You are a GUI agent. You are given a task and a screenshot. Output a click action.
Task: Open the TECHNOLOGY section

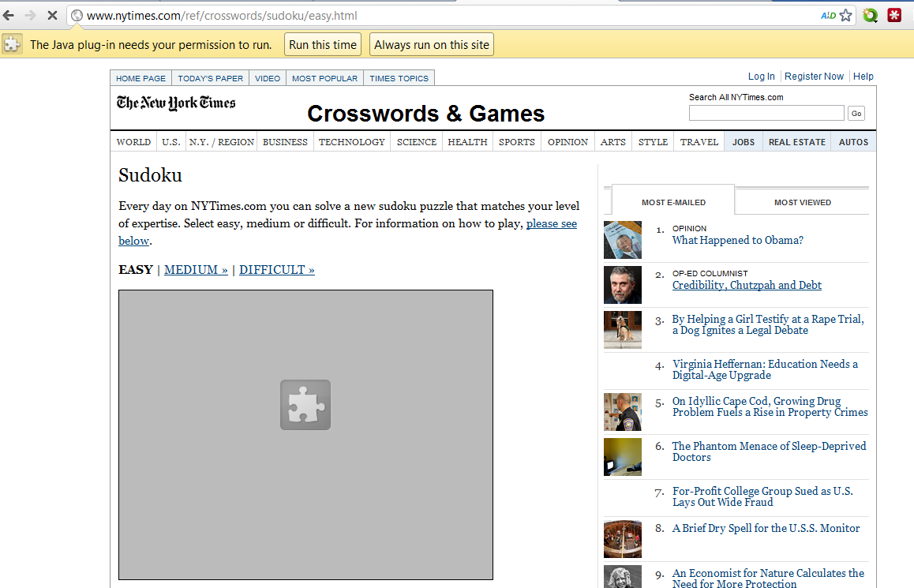click(352, 142)
